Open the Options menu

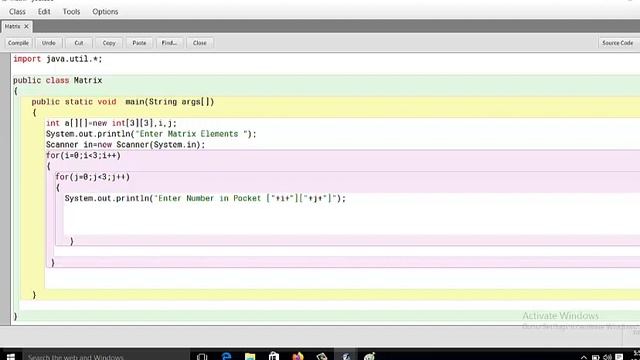click(x=105, y=11)
